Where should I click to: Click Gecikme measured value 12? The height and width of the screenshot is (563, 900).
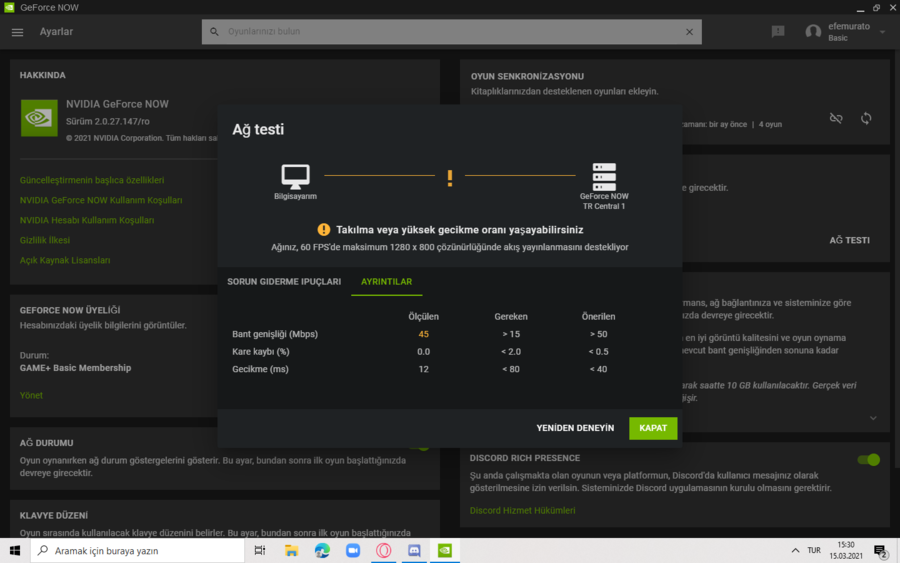pos(424,369)
